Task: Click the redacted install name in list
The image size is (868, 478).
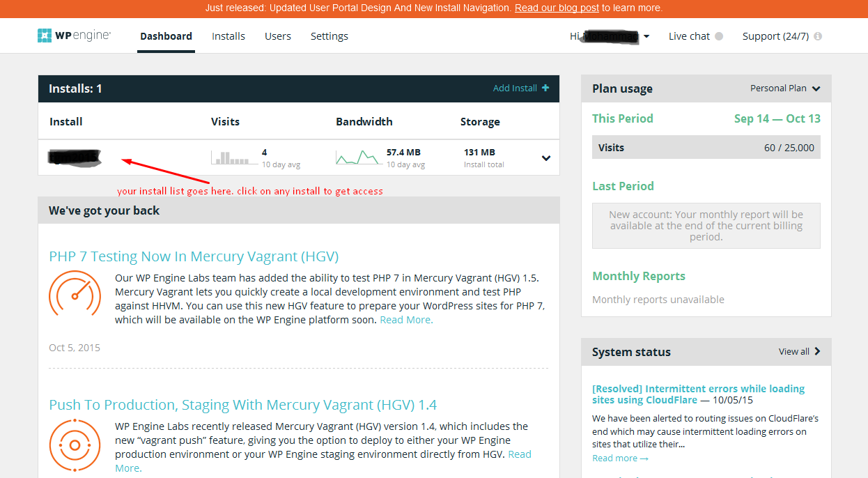Action: [75, 157]
